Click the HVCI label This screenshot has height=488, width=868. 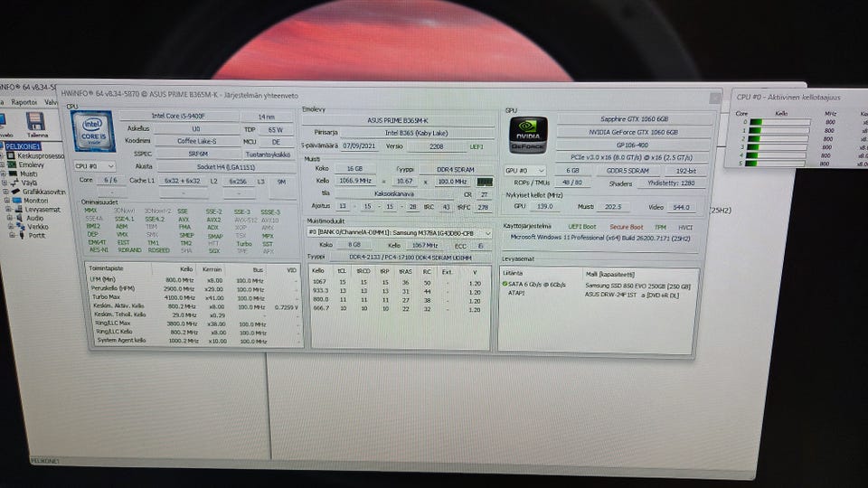point(684,228)
